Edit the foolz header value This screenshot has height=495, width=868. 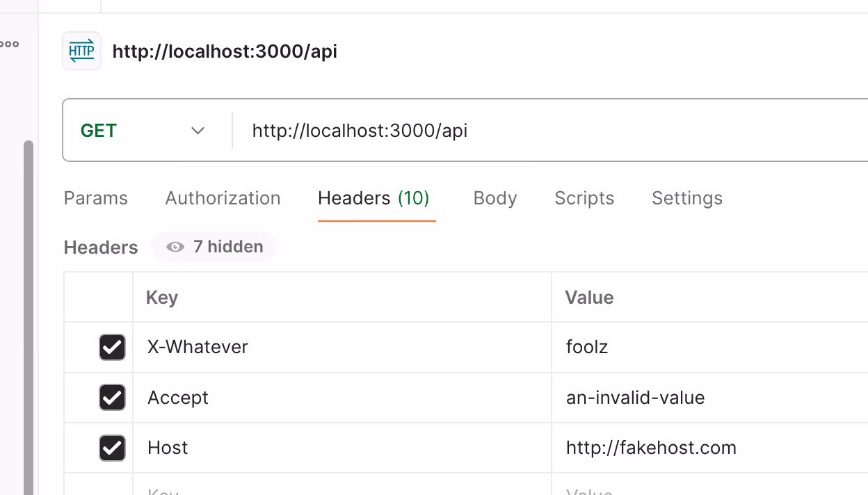tap(710, 347)
